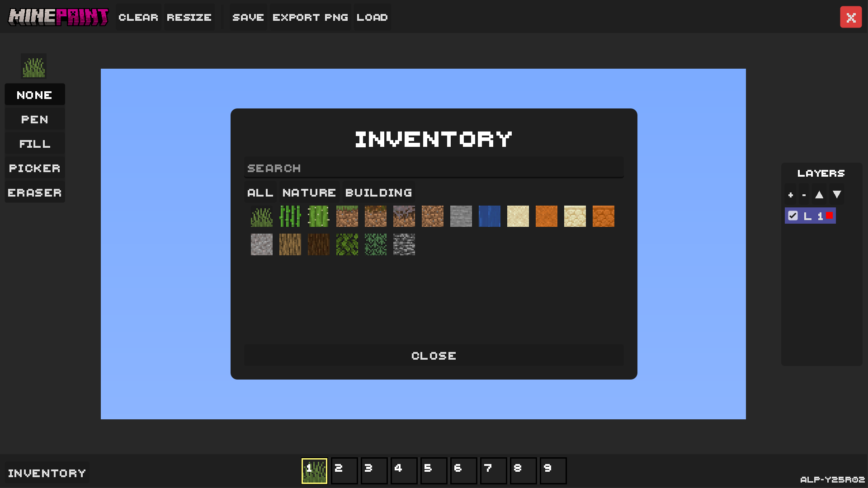Activate the Fill tool
This screenshot has width=868, height=488.
click(34, 143)
